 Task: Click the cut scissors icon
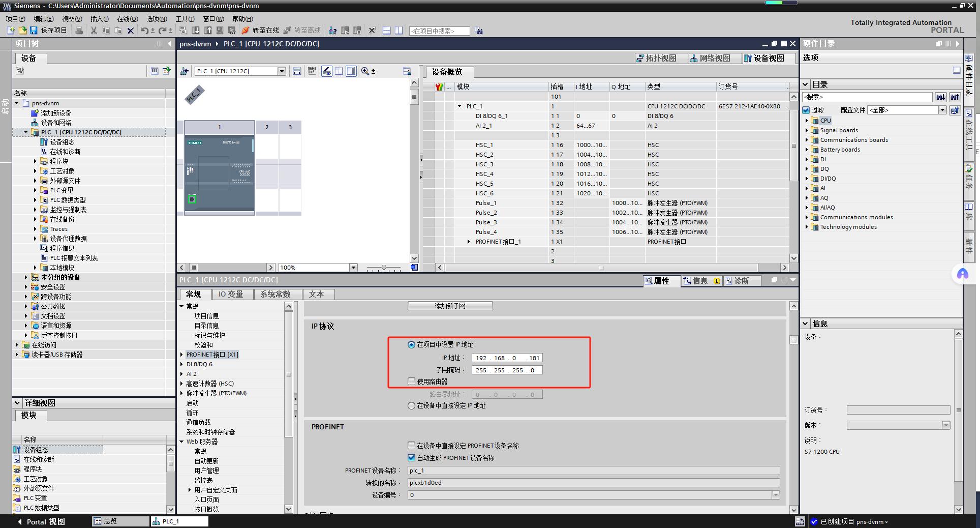94,31
